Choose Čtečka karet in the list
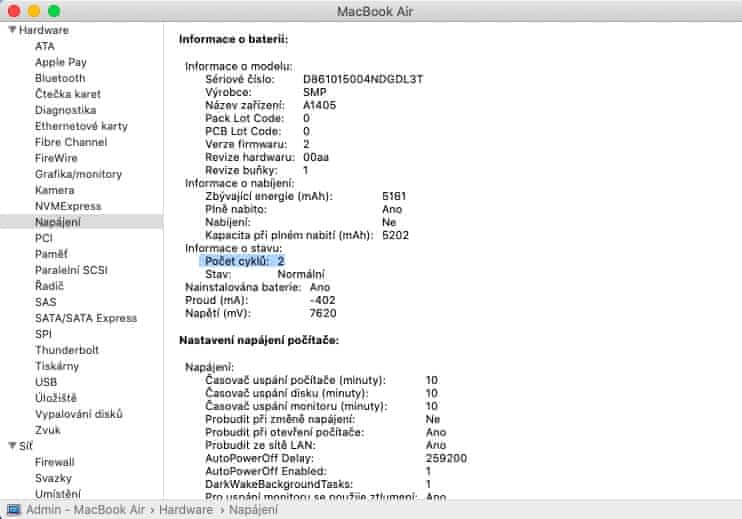 click(68, 94)
